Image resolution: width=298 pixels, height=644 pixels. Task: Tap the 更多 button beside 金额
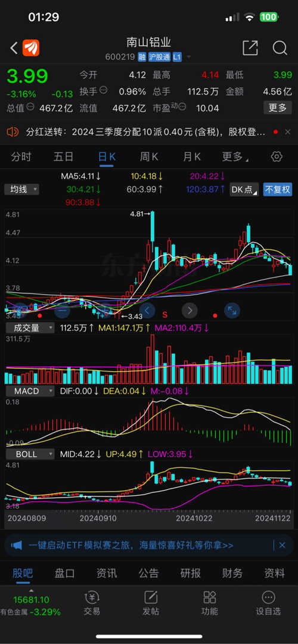(x=278, y=108)
